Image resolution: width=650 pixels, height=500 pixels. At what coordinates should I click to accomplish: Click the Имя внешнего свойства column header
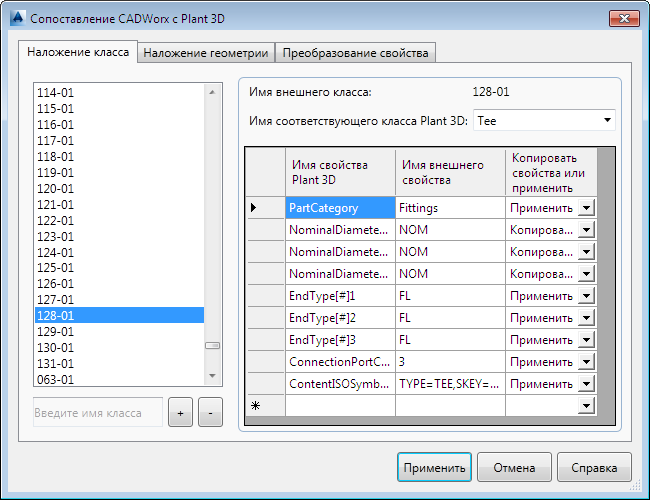pos(450,172)
